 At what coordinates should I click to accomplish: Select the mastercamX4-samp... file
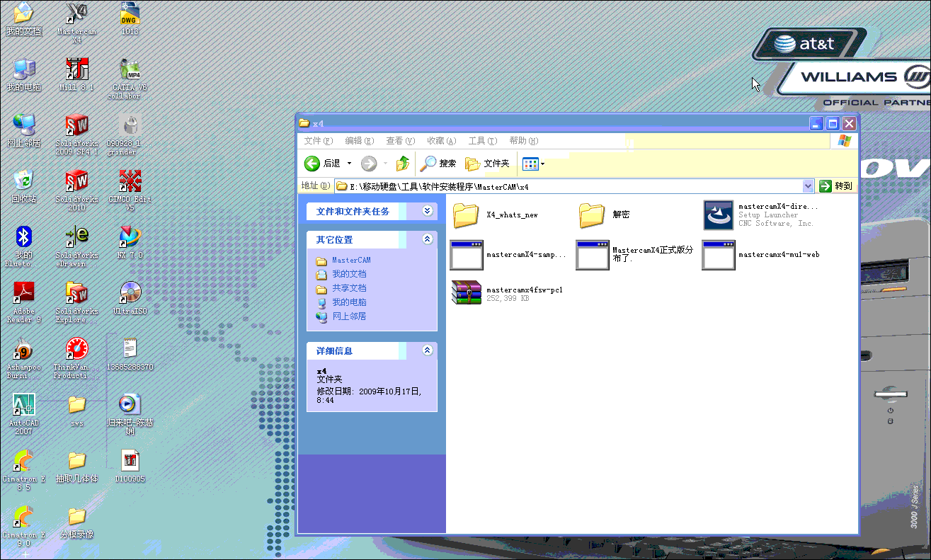pyautogui.click(x=508, y=255)
